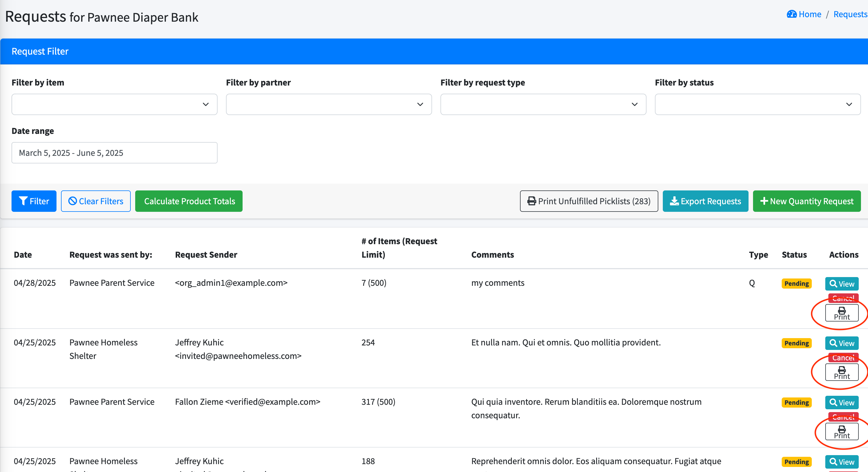Click the Clear Filters button
Image resolution: width=868 pixels, height=472 pixels.
point(96,201)
